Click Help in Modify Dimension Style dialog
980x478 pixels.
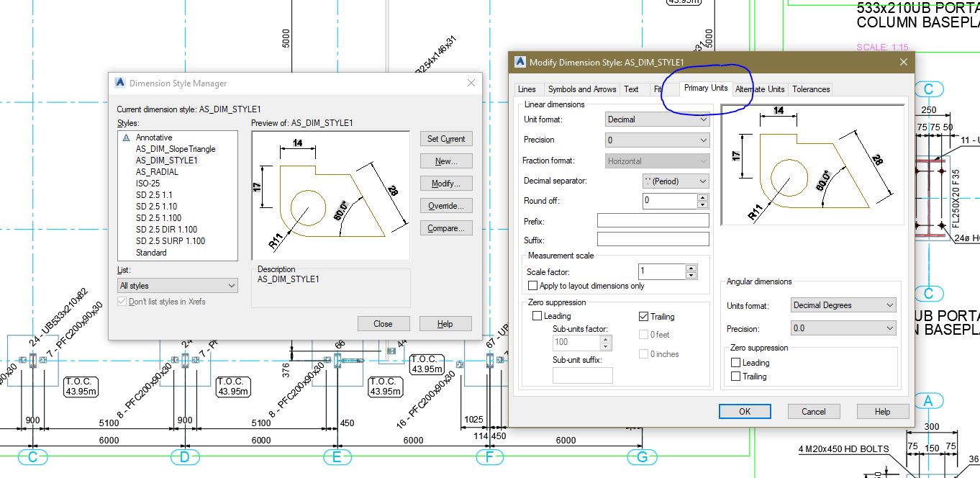click(x=883, y=412)
